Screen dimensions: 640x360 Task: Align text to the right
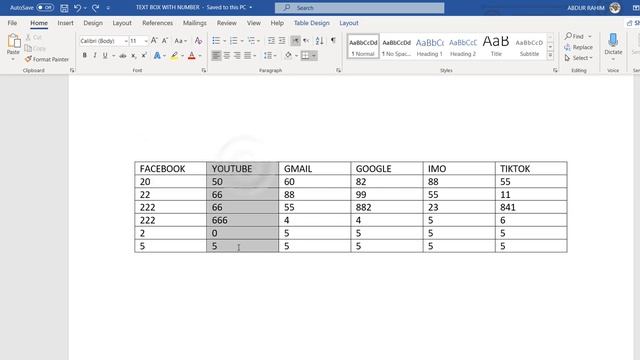point(237,56)
